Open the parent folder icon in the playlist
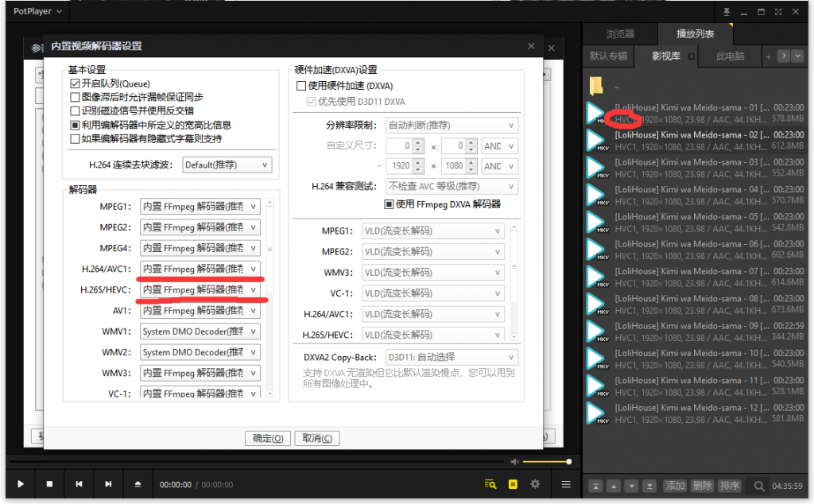Image resolution: width=814 pixels, height=504 pixels. [597, 85]
